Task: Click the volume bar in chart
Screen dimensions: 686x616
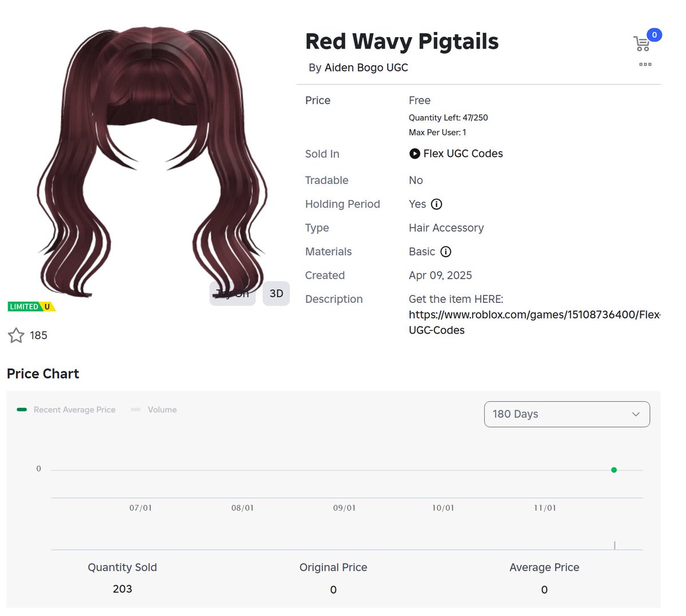Action: pos(615,545)
